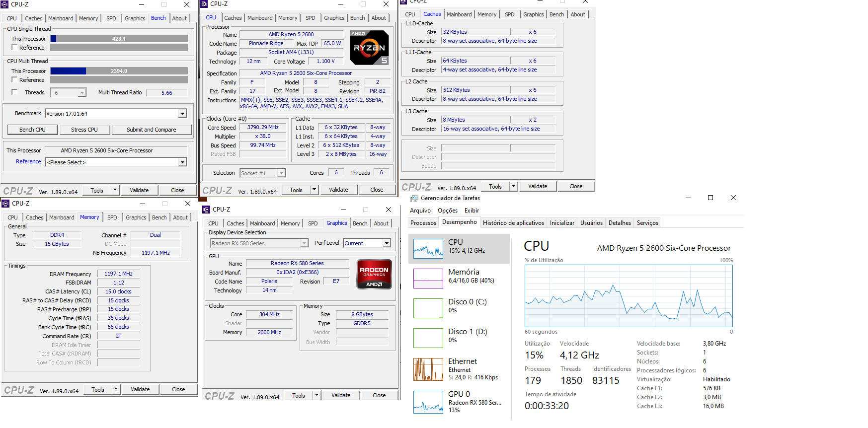Switch to SPD tab in CPU window
The image size is (868, 428).
click(x=311, y=18)
